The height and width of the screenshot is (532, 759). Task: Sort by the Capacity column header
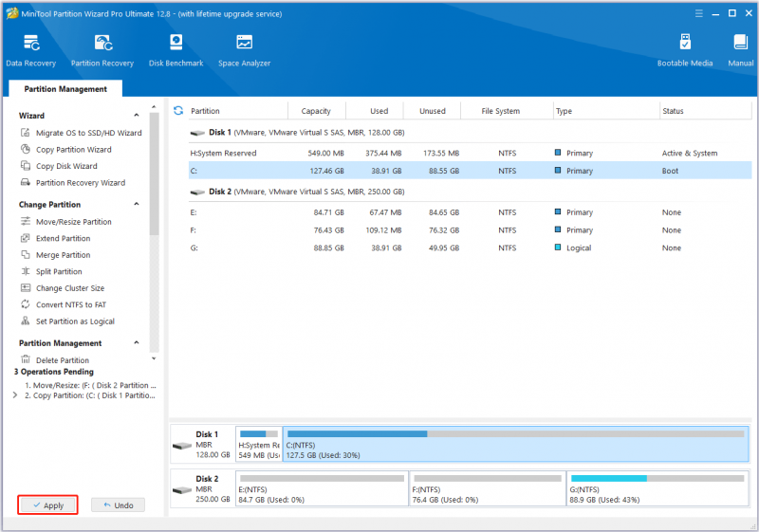coord(316,111)
